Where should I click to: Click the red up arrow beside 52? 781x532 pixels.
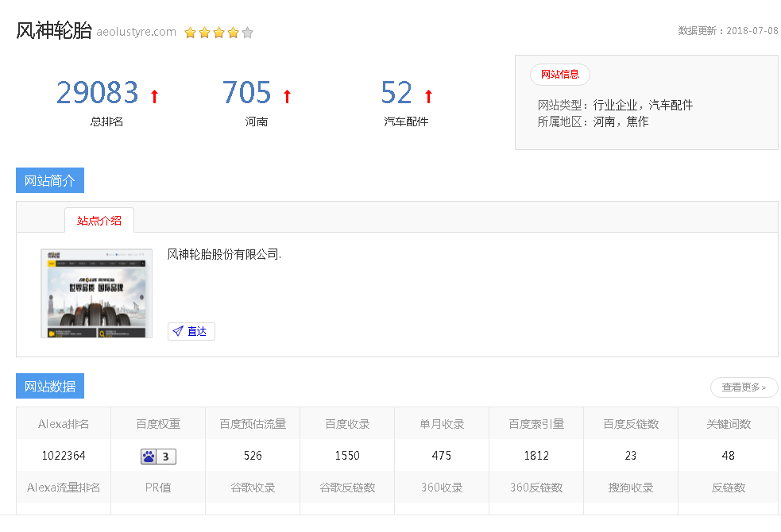pos(428,96)
